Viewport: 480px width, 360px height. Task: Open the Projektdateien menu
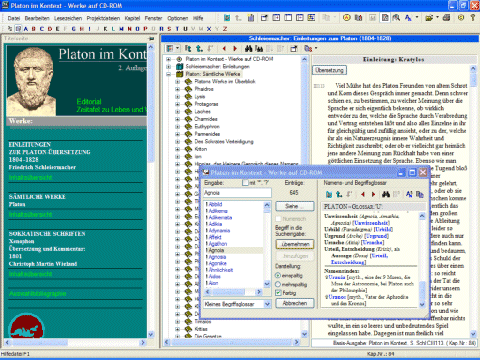click(x=103, y=18)
